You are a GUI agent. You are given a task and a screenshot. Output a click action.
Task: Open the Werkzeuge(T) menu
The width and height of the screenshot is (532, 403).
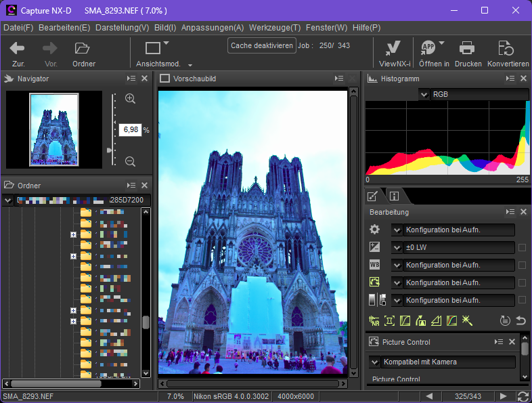tap(275, 28)
